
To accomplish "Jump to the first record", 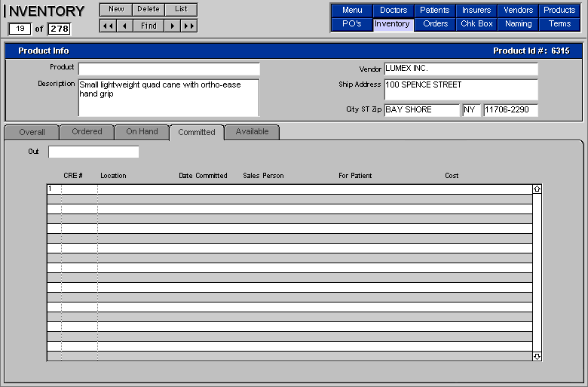I will coord(108,26).
